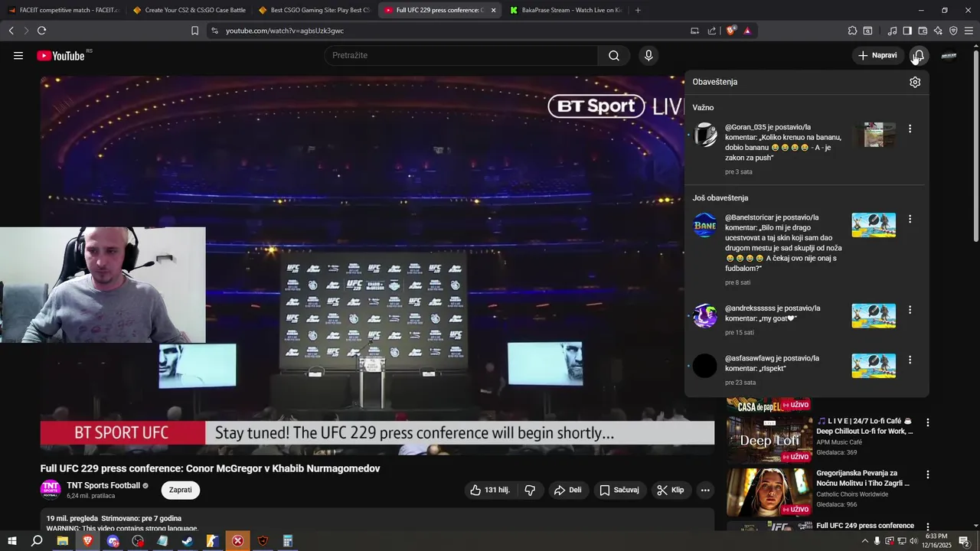
Task: Click the Napravi create button
Action: point(877,56)
